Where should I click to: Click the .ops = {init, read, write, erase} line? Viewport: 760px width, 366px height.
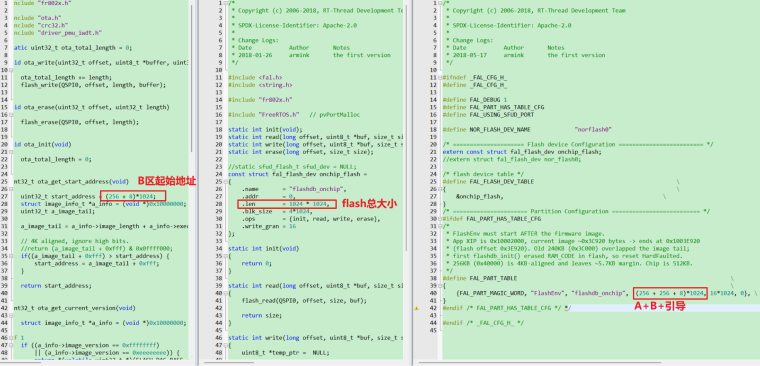(310, 219)
